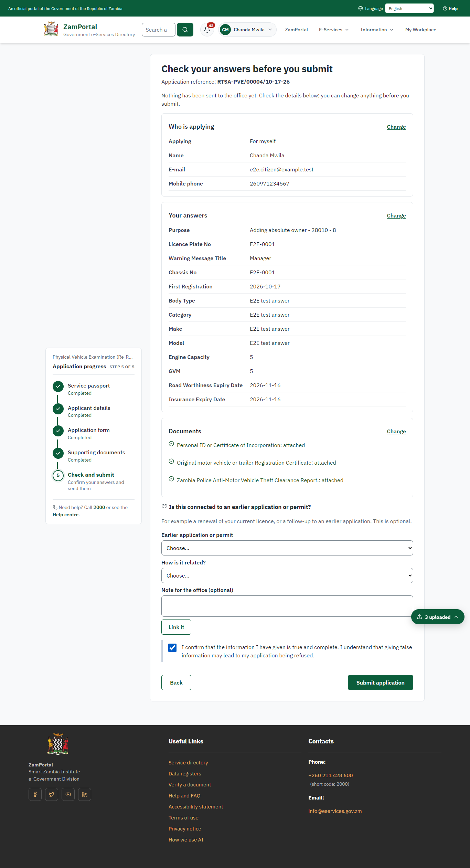Open the Help centre link
This screenshot has width=470, height=868.
(x=66, y=515)
